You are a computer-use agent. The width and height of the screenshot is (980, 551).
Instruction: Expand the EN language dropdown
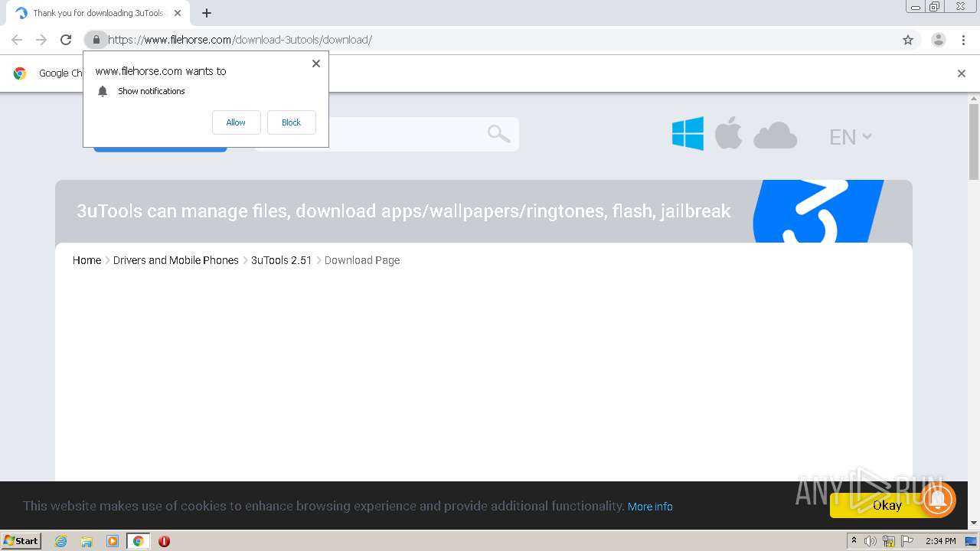point(851,137)
